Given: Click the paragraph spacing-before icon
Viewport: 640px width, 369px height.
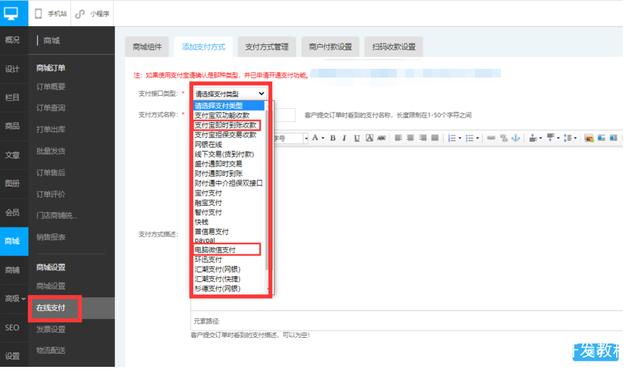Looking at the screenshot, I should click(533, 138).
